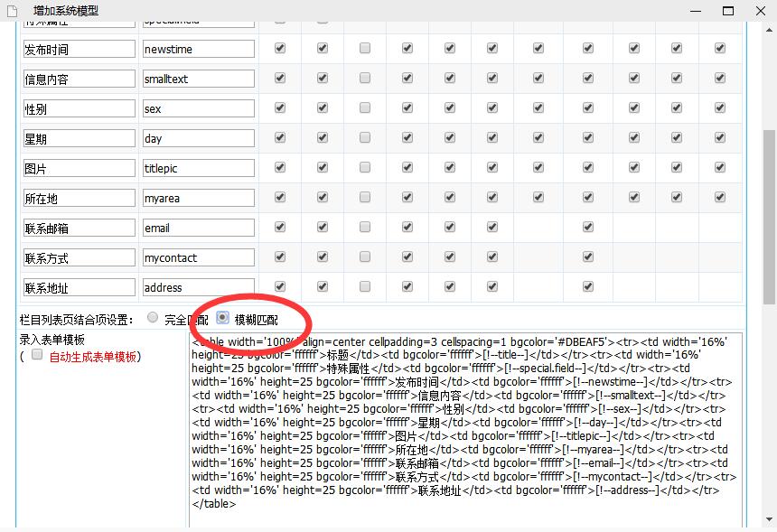Viewport: 777px width, 532px height.
Task: Click the red 自动生成表单模板 label text
Action: pos(93,357)
